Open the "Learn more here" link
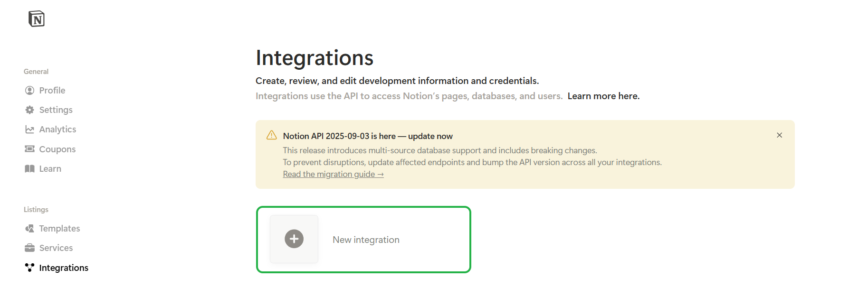 [x=603, y=96]
